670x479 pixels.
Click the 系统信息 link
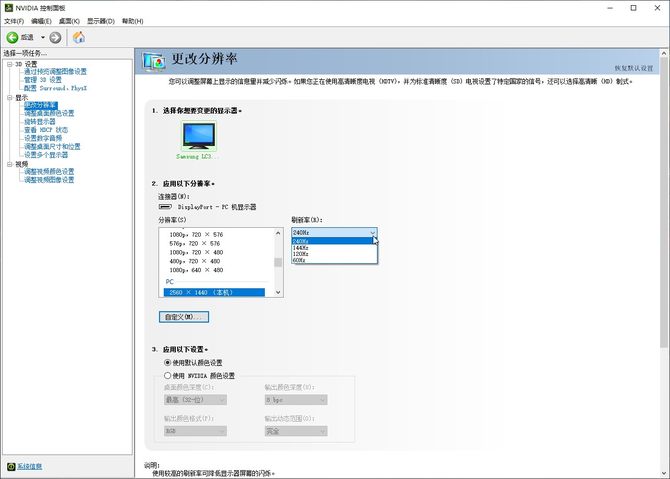(x=30, y=466)
